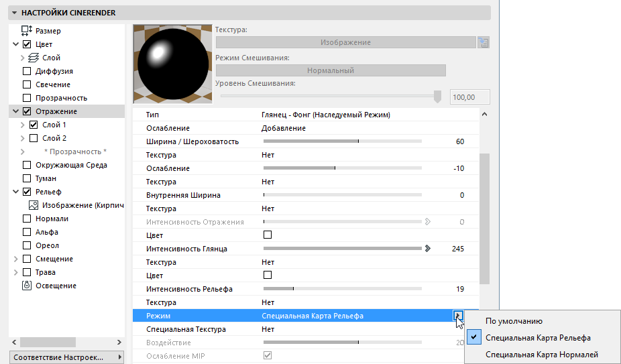Click the Режим row arrow button
621x364 pixels.
click(x=458, y=316)
